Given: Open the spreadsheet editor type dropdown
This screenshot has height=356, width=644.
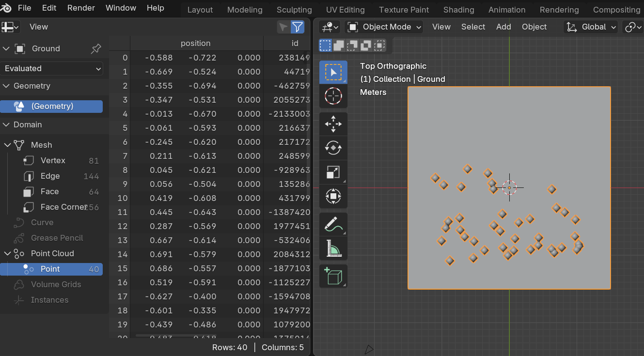Looking at the screenshot, I should pos(10,27).
